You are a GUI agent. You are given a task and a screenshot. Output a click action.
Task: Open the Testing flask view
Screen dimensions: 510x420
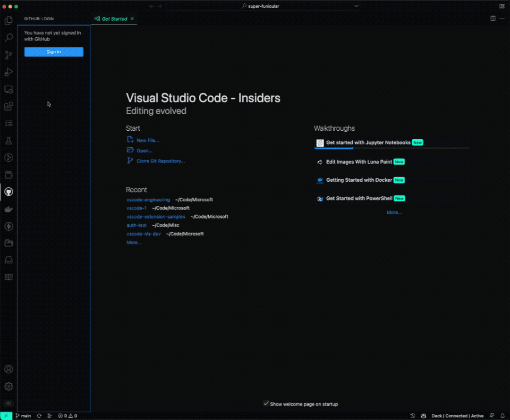(x=9, y=141)
